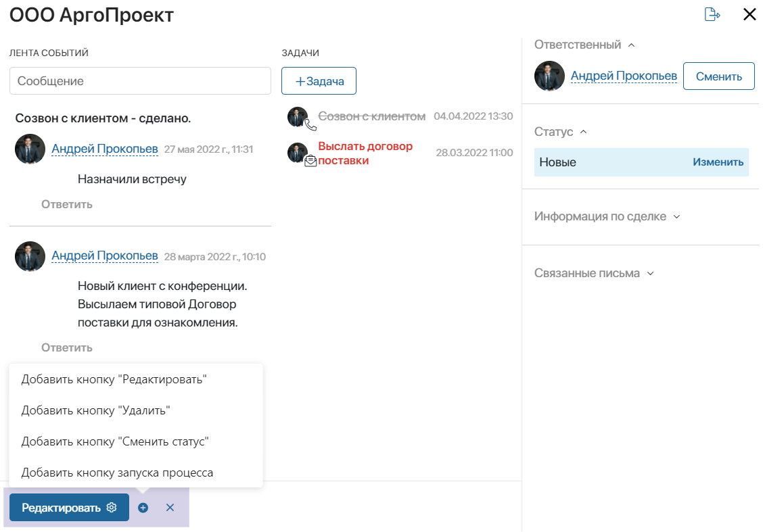Screen dimensions: 763x532
Task: Focus the Сообщение input field
Action: point(140,80)
